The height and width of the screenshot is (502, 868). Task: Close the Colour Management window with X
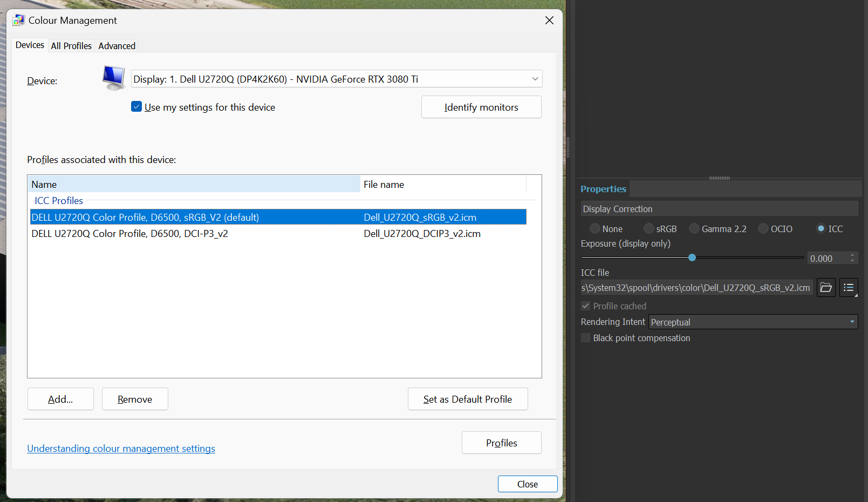(549, 21)
